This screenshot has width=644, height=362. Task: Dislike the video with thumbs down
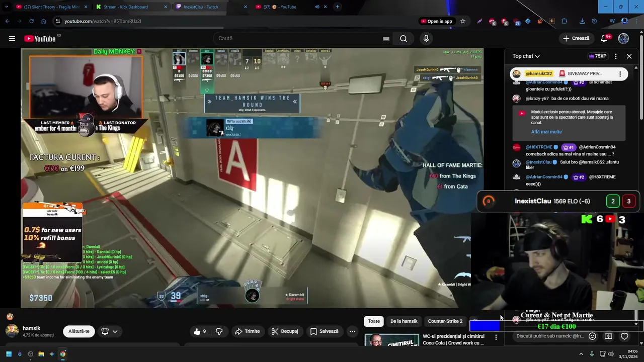[219, 331]
